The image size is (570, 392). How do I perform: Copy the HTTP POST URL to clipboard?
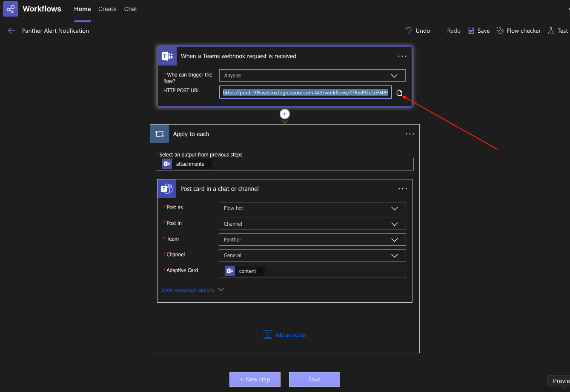(399, 92)
